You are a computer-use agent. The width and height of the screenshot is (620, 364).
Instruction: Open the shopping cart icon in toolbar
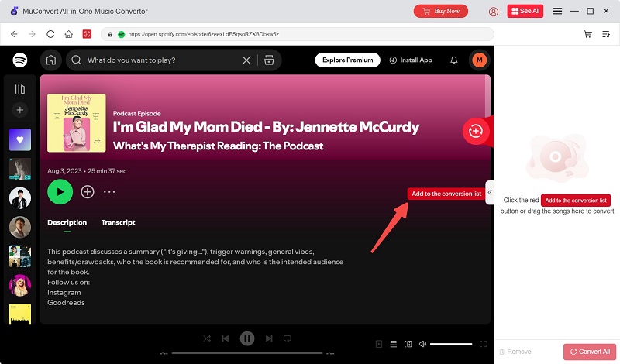click(x=587, y=34)
